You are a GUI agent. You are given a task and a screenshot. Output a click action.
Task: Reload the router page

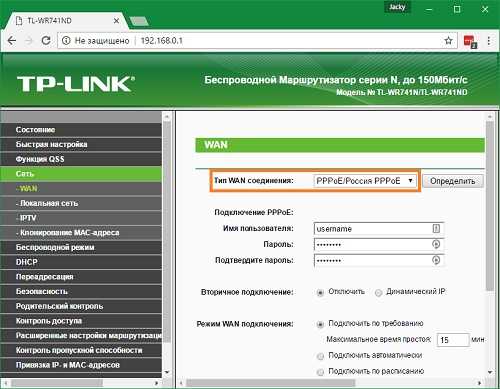(x=46, y=41)
